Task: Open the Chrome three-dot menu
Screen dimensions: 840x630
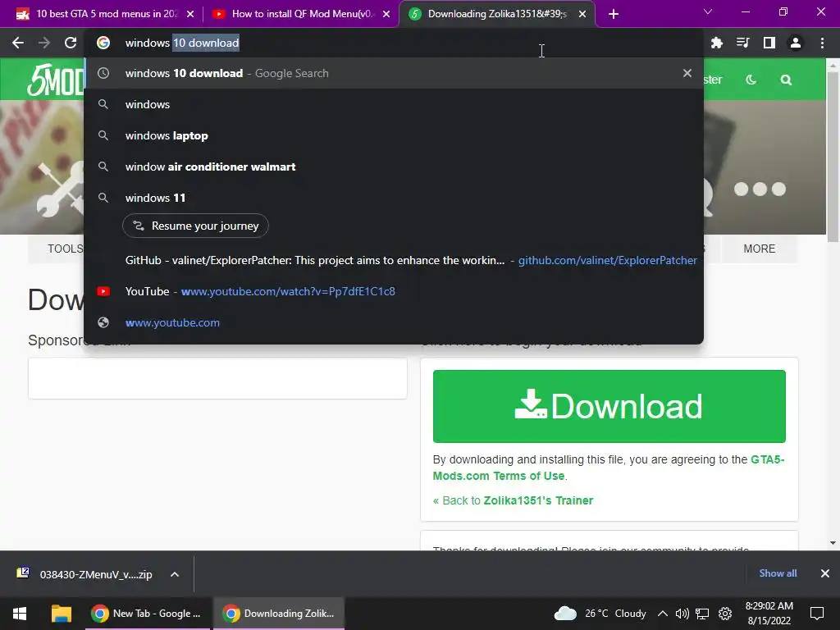Action: (x=822, y=43)
